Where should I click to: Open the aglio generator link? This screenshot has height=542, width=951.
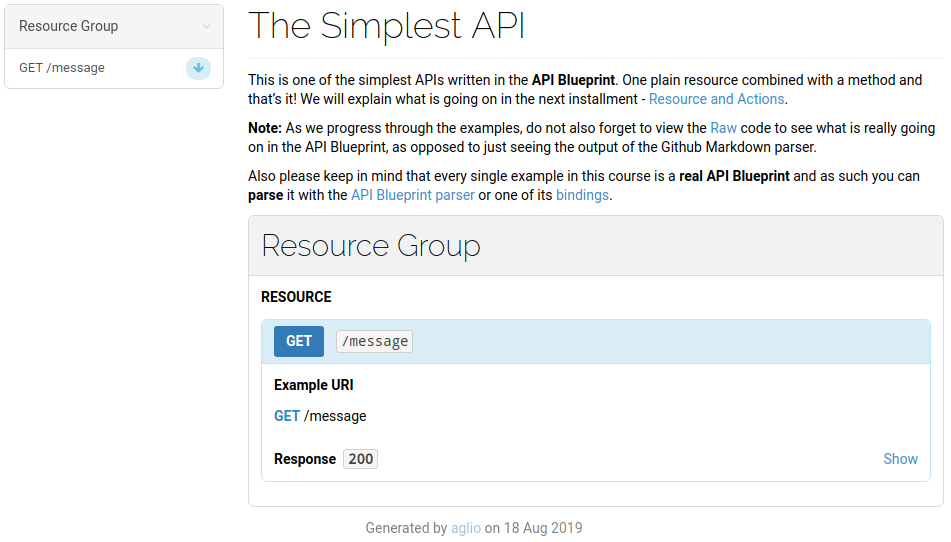coord(466,528)
